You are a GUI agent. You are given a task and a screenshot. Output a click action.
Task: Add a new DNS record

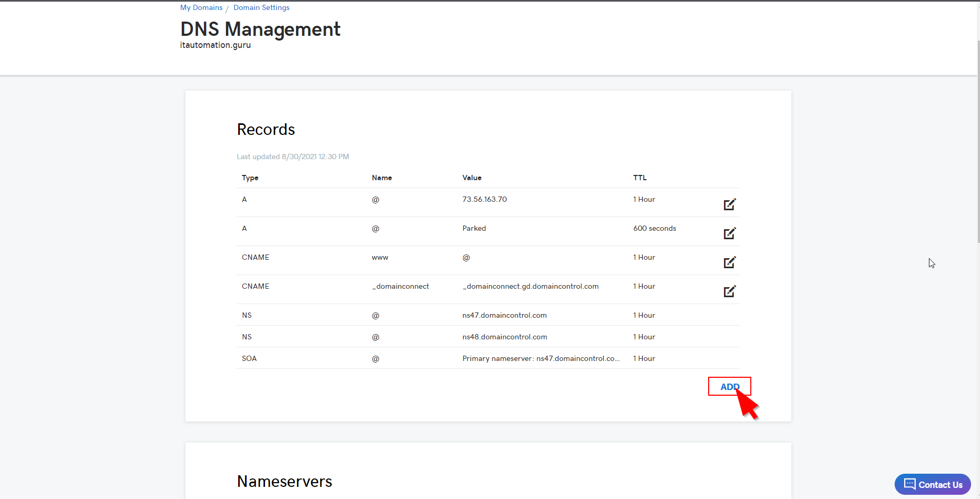pos(730,386)
